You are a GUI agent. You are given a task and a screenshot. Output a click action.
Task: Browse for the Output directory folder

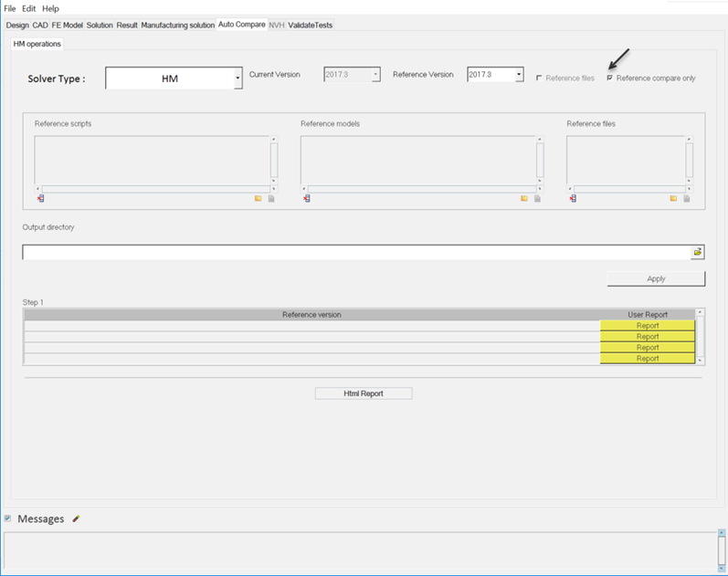coord(697,251)
